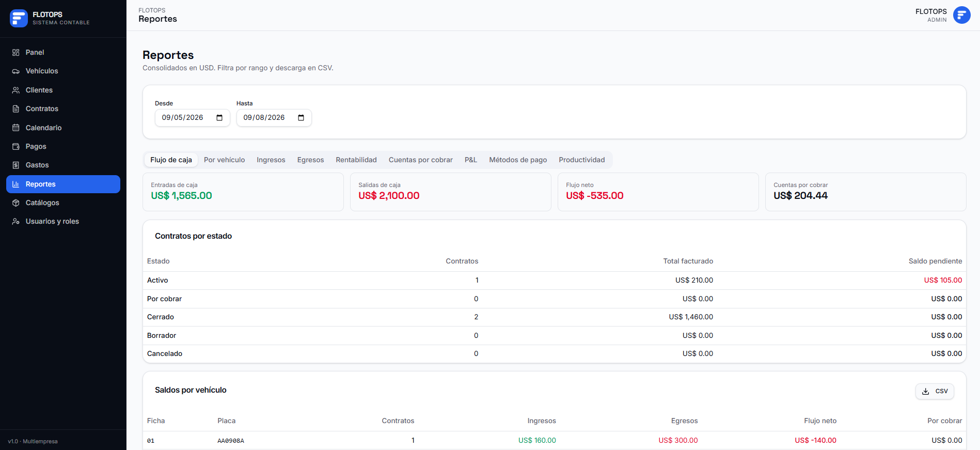Open the Calendario page
Viewport: 980px width, 450px height.
63,128
